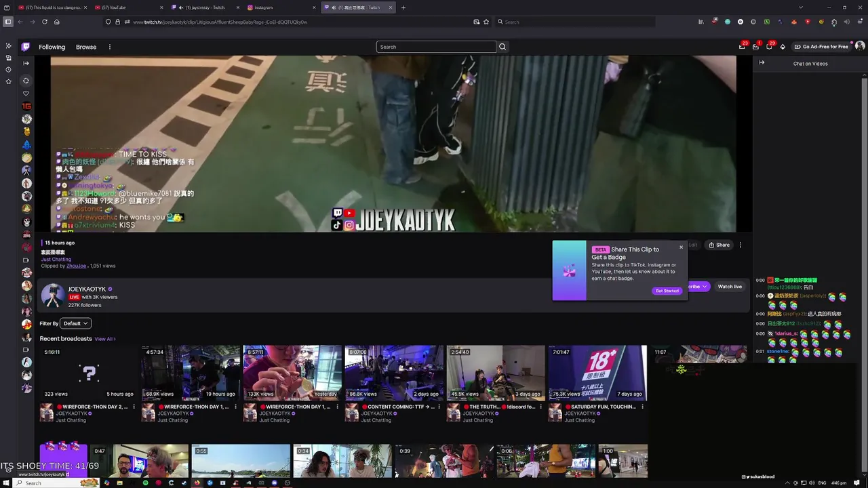
Task: Open the ZhouJoe clipper link
Action: point(76,266)
